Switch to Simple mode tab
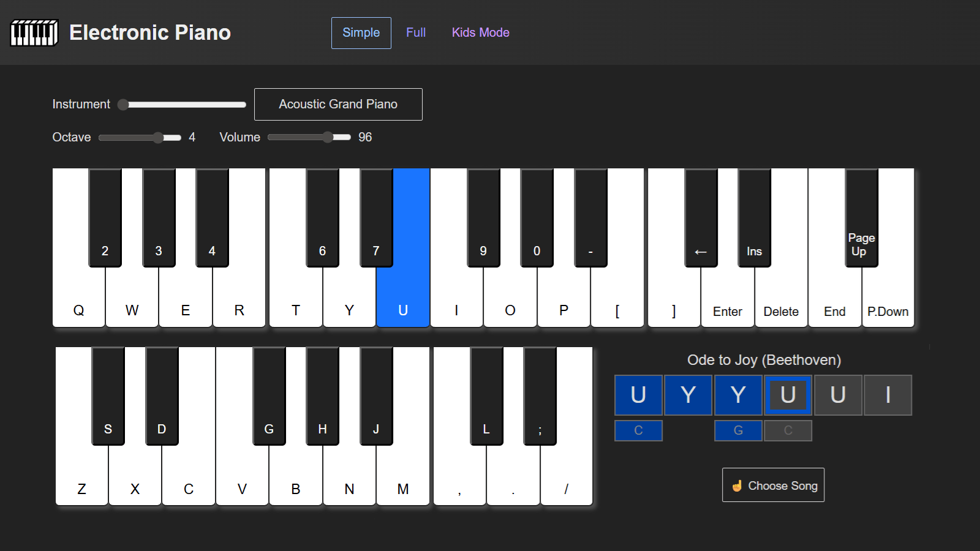The image size is (980, 551). point(361,33)
